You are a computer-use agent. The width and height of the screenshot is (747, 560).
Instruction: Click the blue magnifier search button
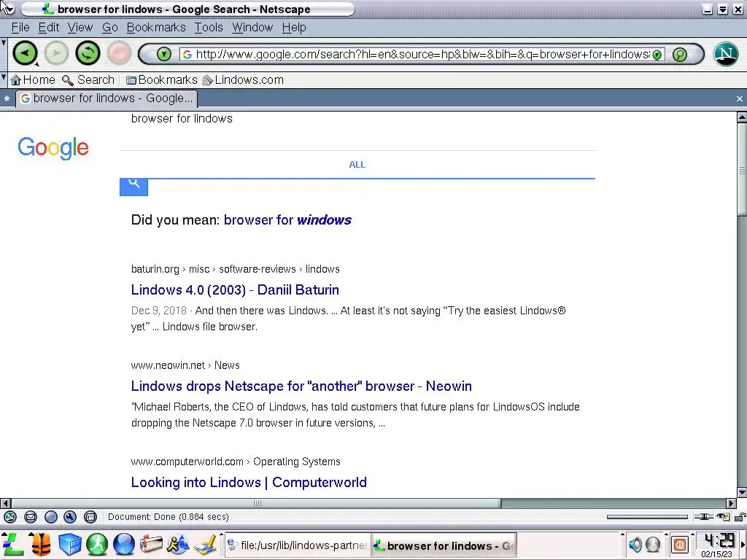[134, 186]
